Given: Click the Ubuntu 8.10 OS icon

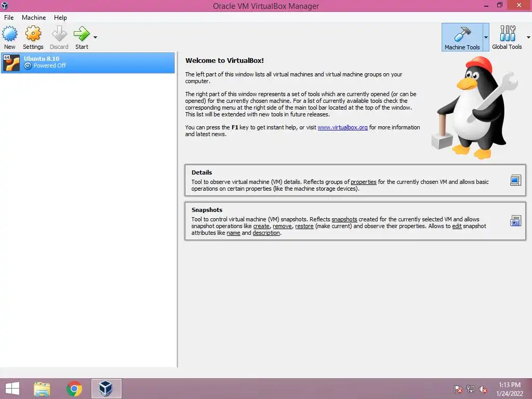Looking at the screenshot, I should coord(11,63).
